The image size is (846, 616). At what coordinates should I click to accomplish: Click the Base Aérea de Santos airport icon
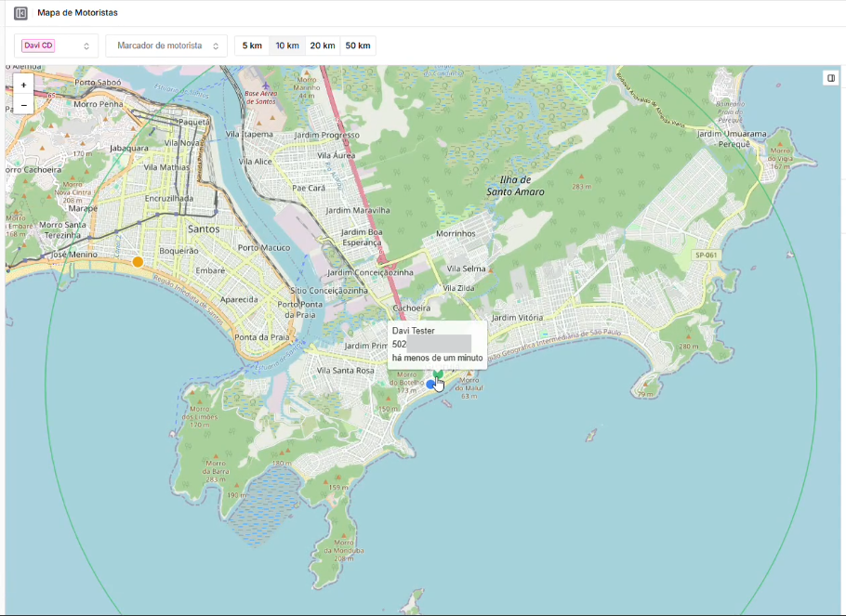[x=266, y=85]
